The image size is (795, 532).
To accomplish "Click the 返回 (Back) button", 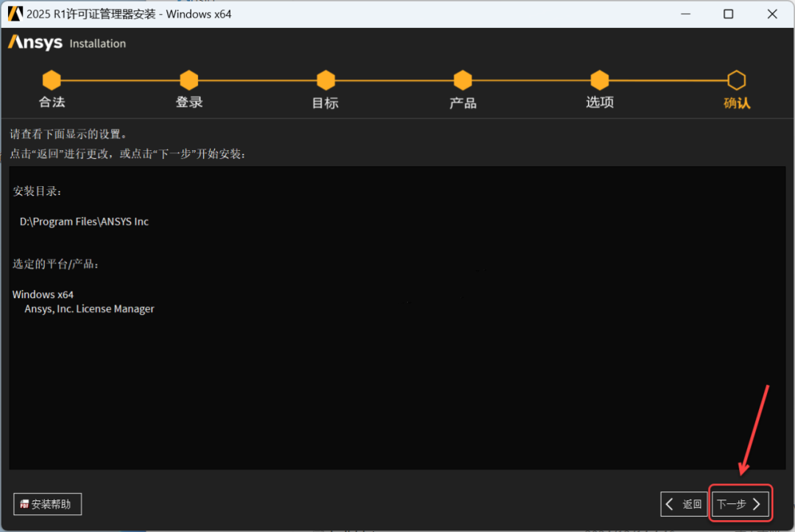I will (683, 503).
